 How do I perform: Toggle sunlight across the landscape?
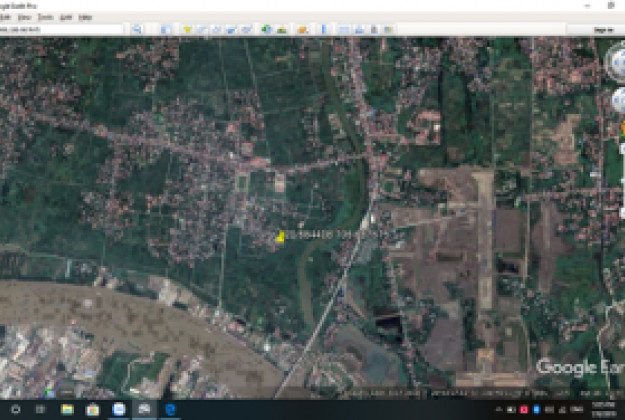pos(282,29)
